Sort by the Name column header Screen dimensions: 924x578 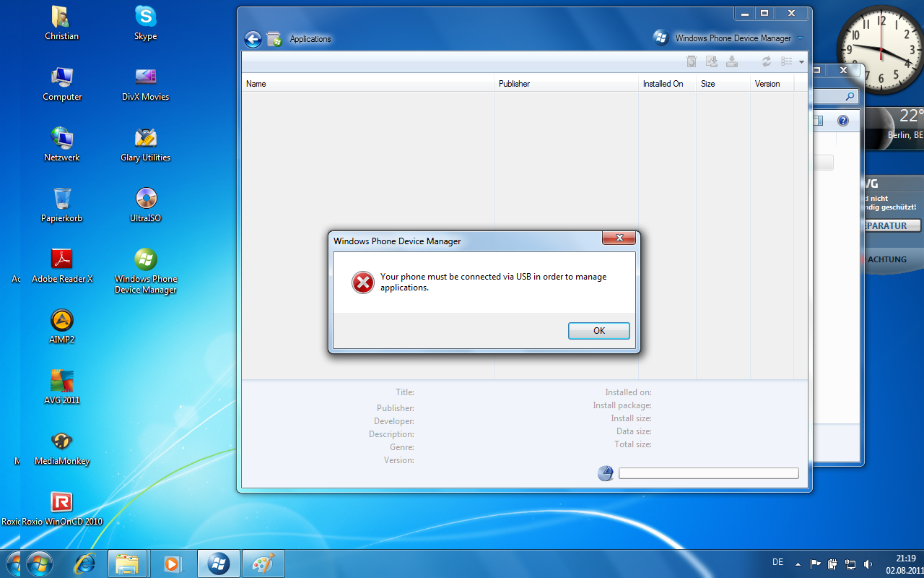[367, 84]
